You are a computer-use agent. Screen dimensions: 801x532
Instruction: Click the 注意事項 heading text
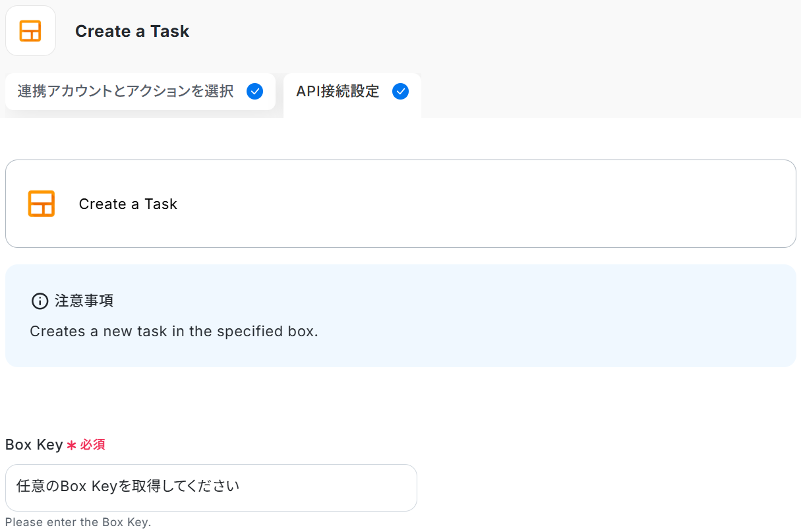pos(84,301)
